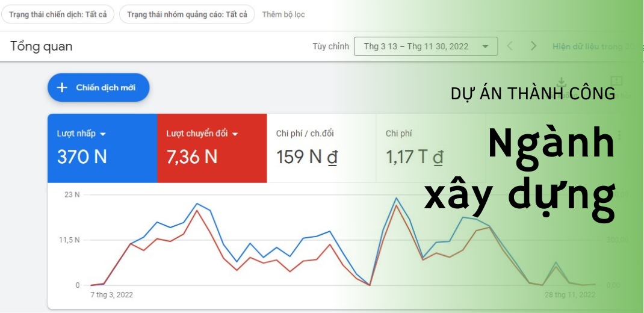
Task: Open the three-dot more options menu
Action: point(619,135)
